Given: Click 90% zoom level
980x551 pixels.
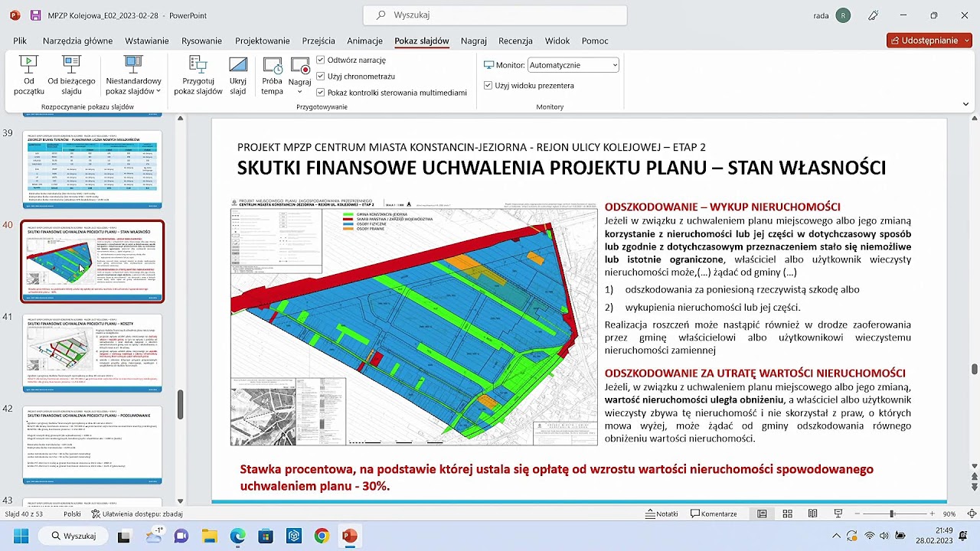Looking at the screenshot, I should 949,514.
